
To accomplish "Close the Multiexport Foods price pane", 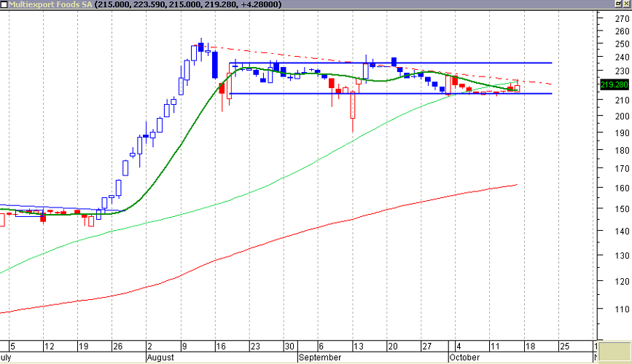I will 627,4.
